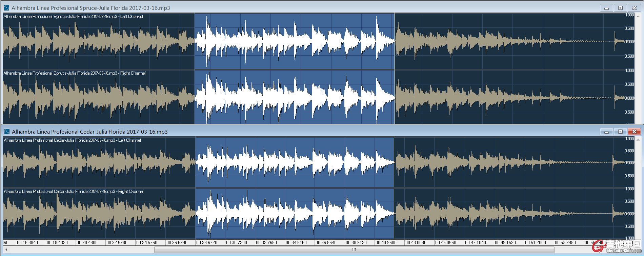Minimize the Cedar-Julia Florida audio window
Screen dimensions: 644x256
pos(607,132)
